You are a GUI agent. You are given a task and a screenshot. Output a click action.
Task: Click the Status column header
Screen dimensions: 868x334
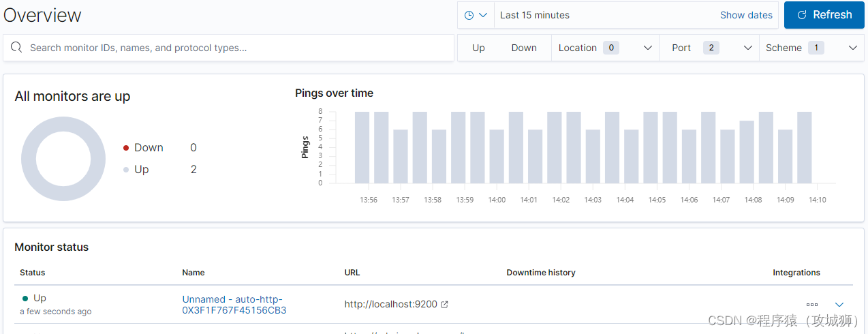(x=33, y=273)
